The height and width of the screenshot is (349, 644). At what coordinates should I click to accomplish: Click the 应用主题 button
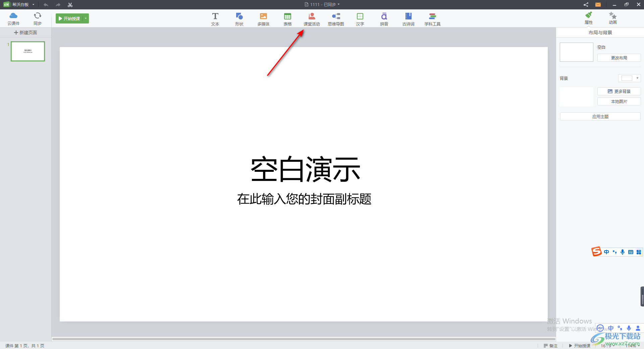(600, 116)
